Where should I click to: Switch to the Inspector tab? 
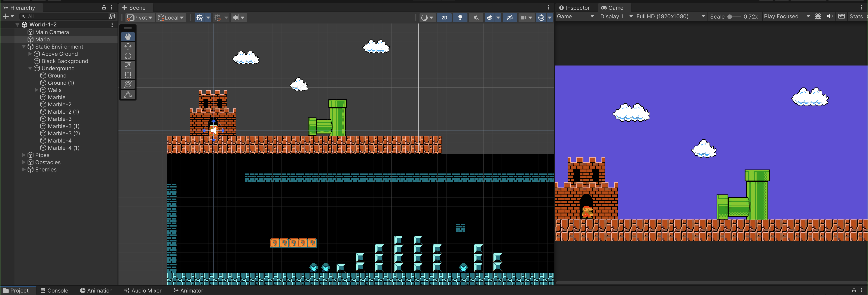pyautogui.click(x=574, y=8)
